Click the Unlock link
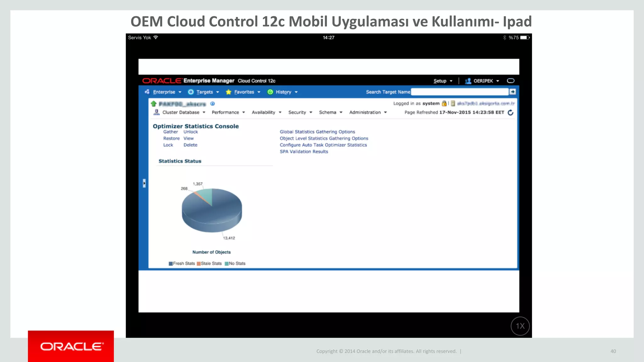 pos(191,132)
